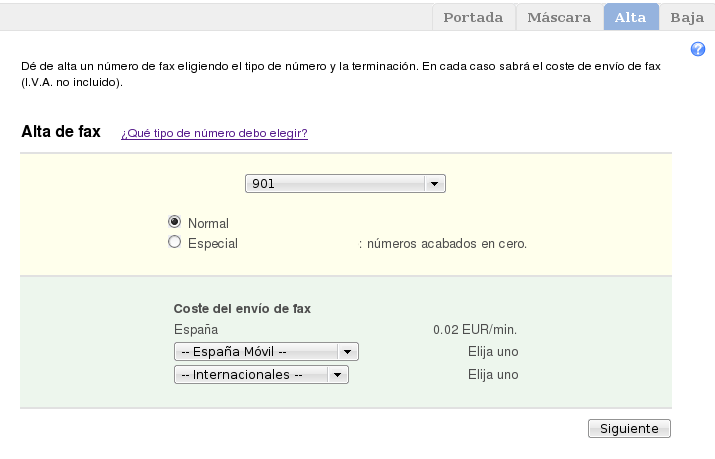The width and height of the screenshot is (715, 459).
Task: Click the 'Alta de fax' heading
Action: click(61, 132)
